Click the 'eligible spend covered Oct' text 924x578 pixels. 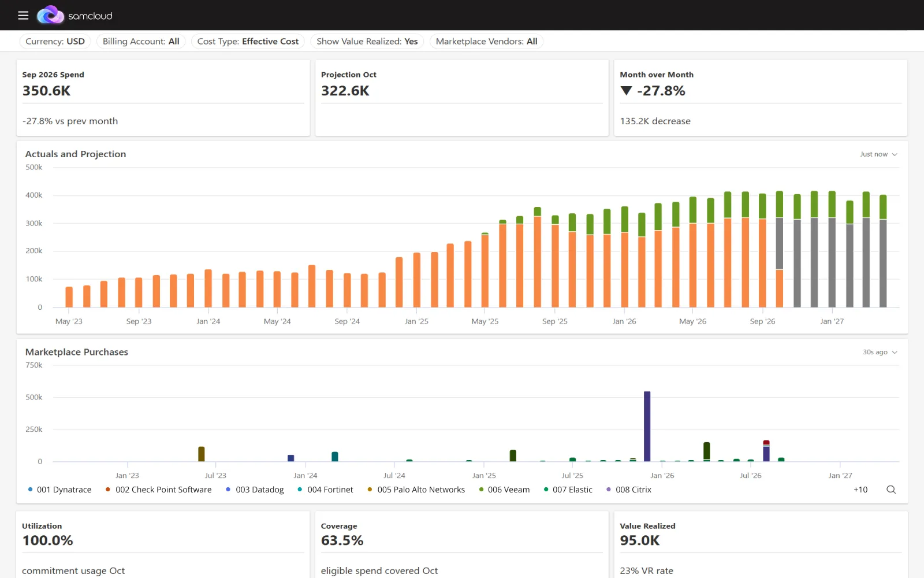(379, 570)
